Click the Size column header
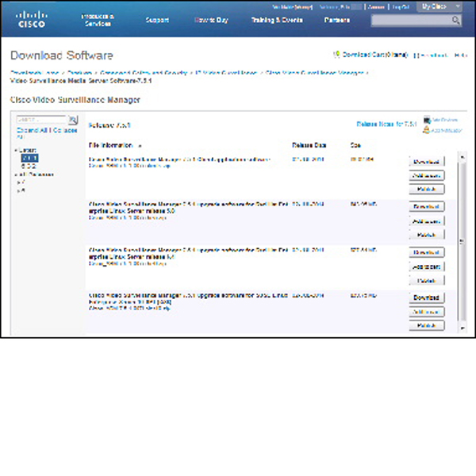Image resolution: width=476 pixels, height=476 pixels. 355,145
